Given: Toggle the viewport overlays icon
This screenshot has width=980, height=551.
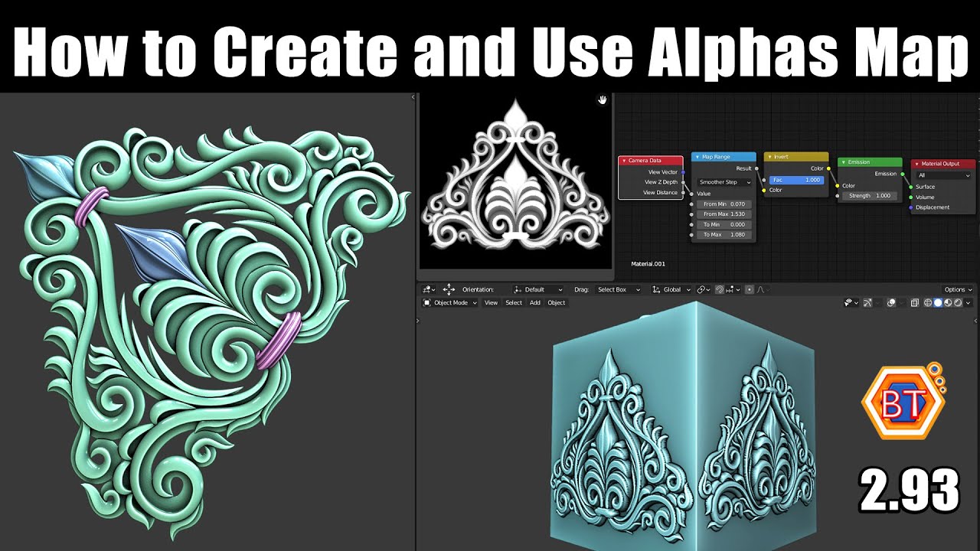Looking at the screenshot, I should [x=891, y=302].
